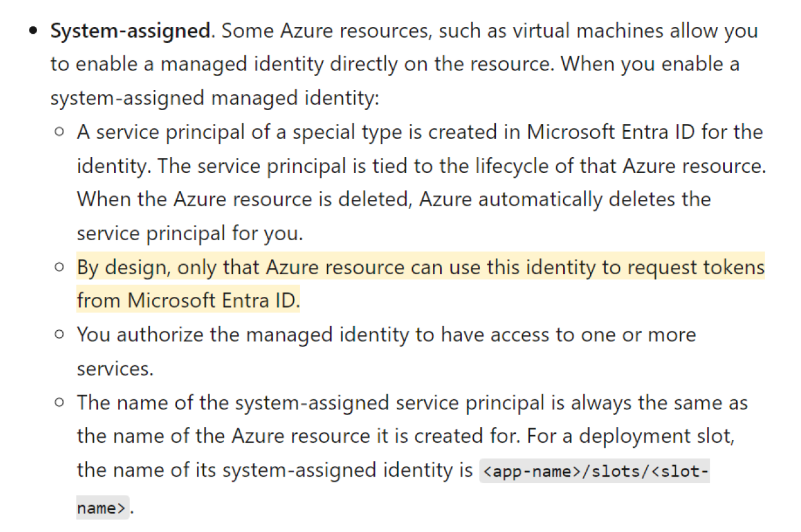801x532 pixels.
Task: Click the line "service principal for you."
Action: coord(190,233)
